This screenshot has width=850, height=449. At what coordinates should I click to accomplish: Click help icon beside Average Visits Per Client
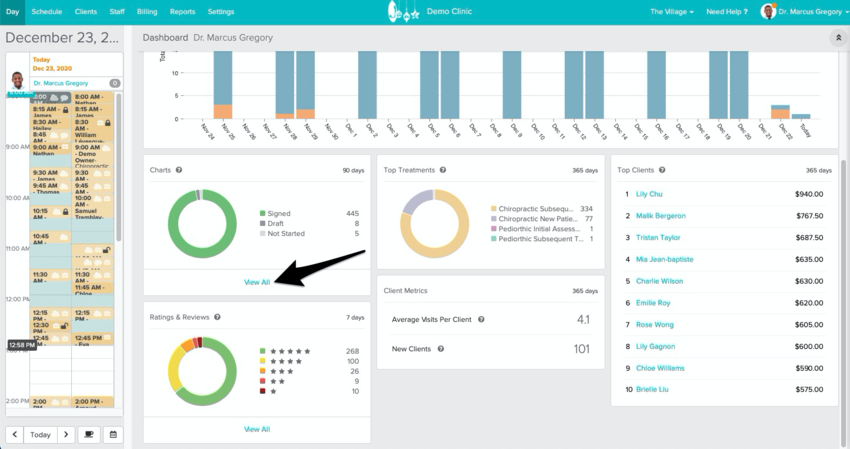[481, 320]
